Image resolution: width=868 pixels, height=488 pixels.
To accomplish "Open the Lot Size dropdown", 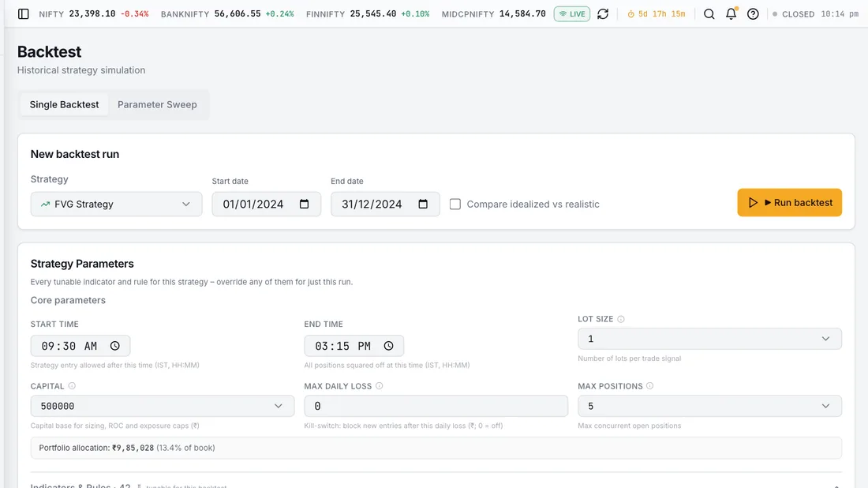I will (709, 339).
